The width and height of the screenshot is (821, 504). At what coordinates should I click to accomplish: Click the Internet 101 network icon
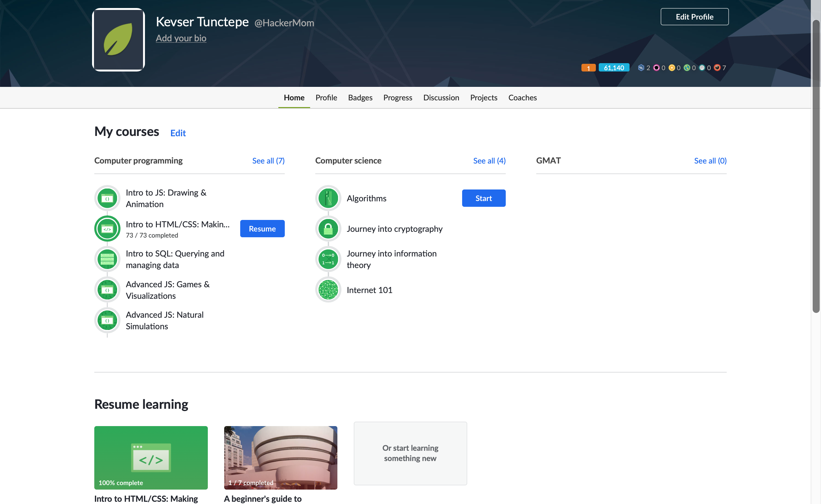328,290
